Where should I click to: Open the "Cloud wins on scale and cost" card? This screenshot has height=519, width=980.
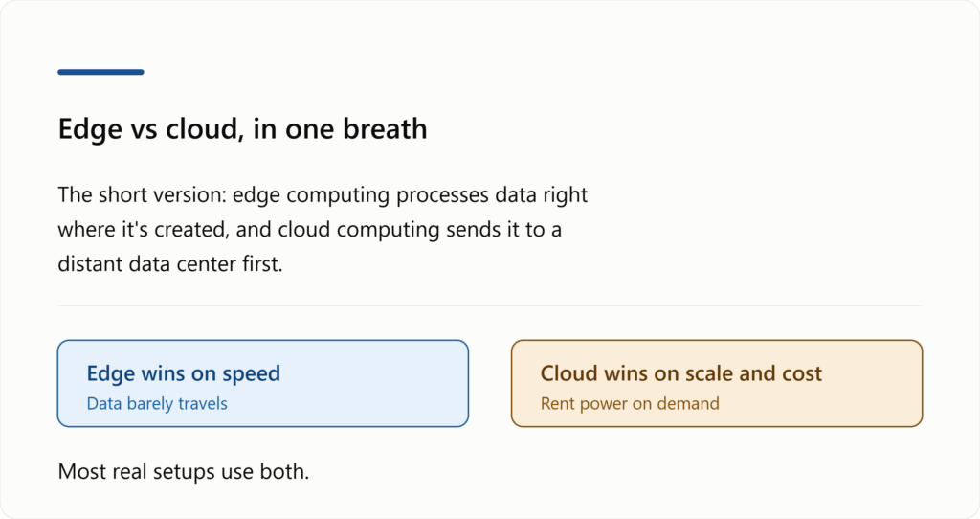(716, 383)
